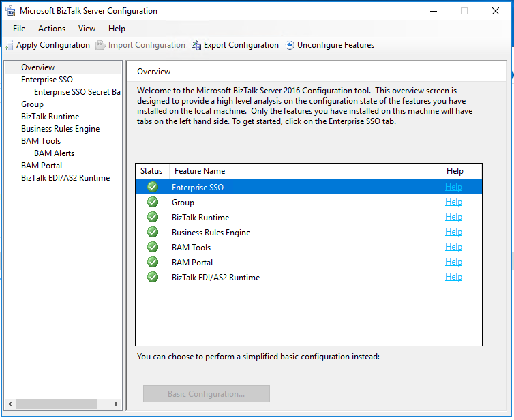Click green status icon for BizTalk Runtime row
The height and width of the screenshot is (420, 514).
(x=153, y=217)
